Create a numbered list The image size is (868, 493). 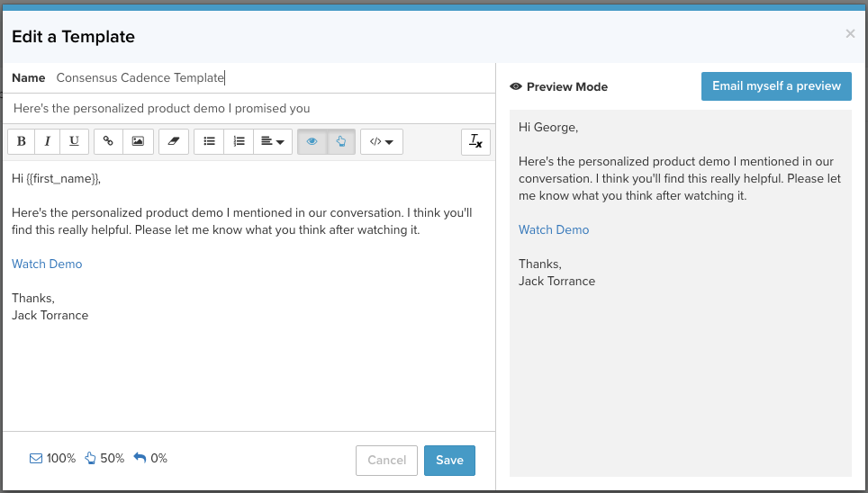239,142
